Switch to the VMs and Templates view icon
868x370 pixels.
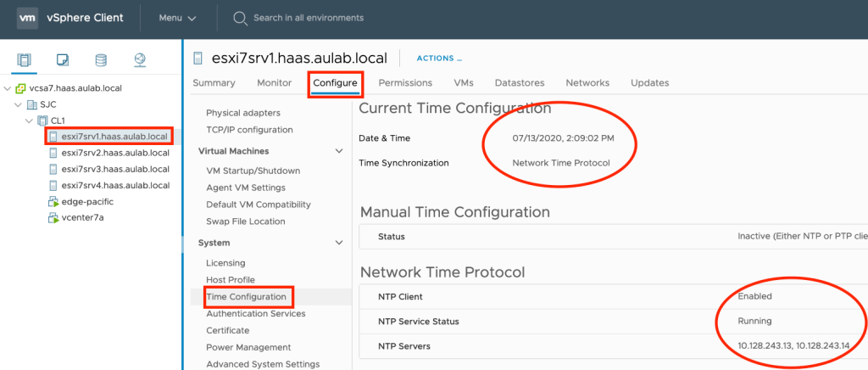(x=62, y=60)
